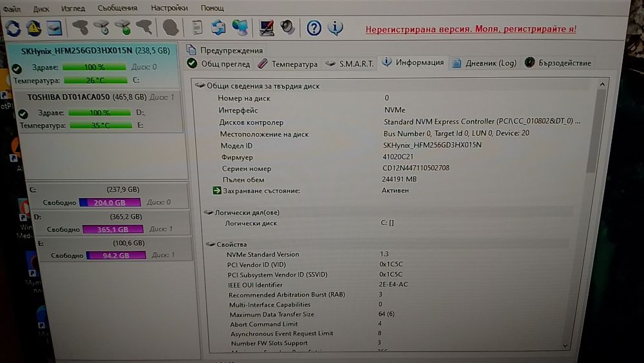The height and width of the screenshot is (363, 644).
Task: Open the Съобщения menu
Action: (x=117, y=8)
